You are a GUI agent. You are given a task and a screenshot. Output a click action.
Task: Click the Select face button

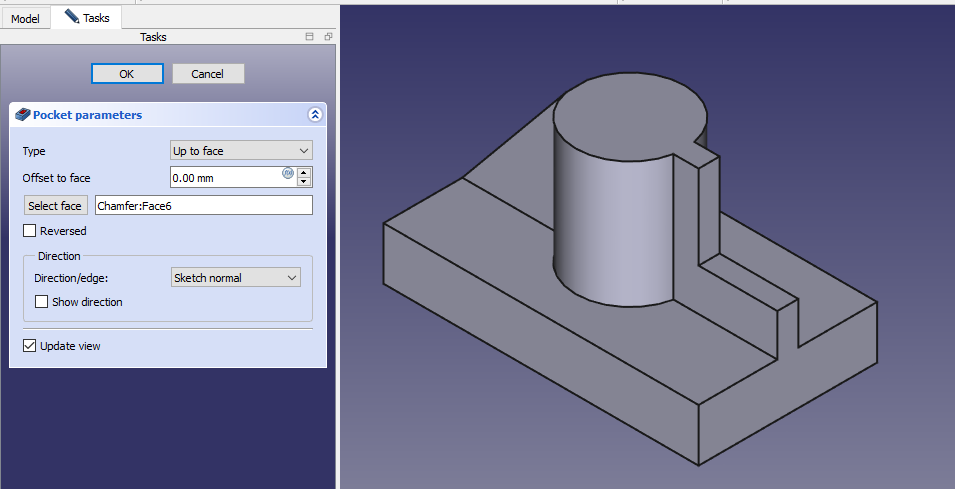point(55,206)
